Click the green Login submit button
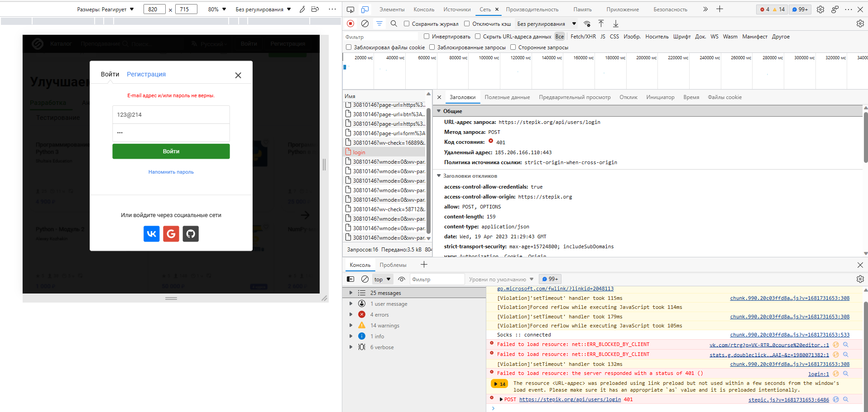 pos(171,152)
